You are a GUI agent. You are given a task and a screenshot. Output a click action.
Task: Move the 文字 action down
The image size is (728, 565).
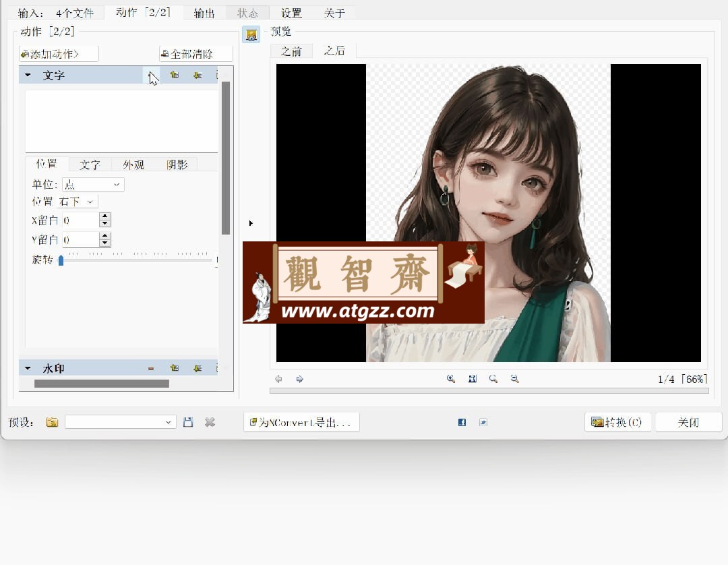(x=198, y=75)
